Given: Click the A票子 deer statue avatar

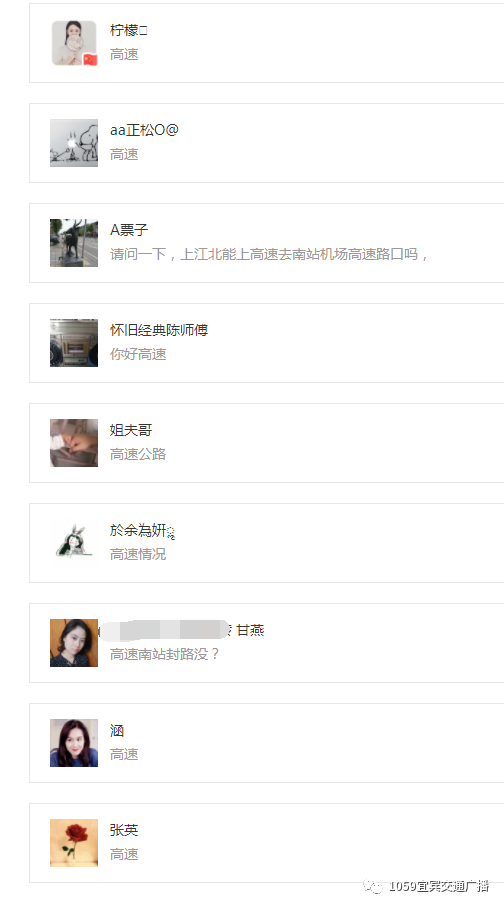Looking at the screenshot, I should pyautogui.click(x=74, y=243).
